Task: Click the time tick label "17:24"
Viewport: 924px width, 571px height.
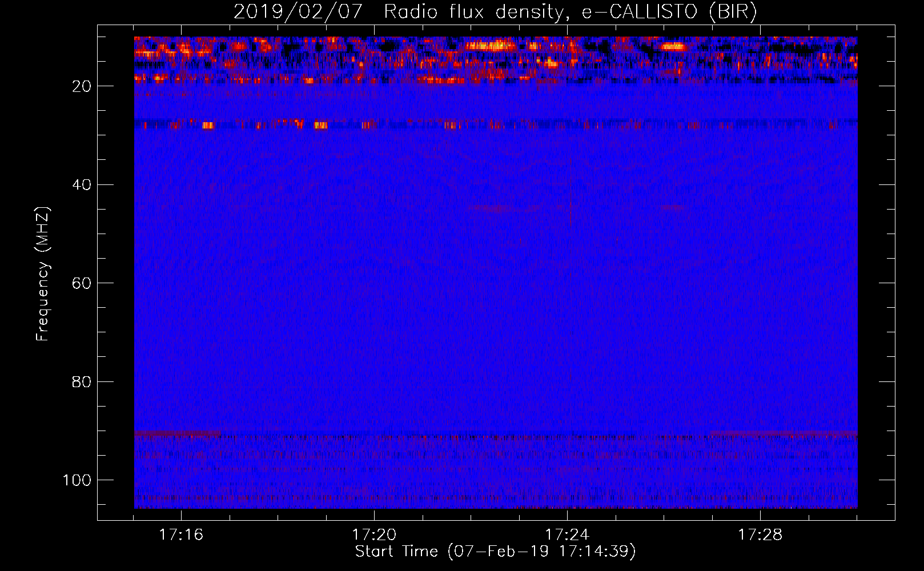Action: tap(567, 535)
